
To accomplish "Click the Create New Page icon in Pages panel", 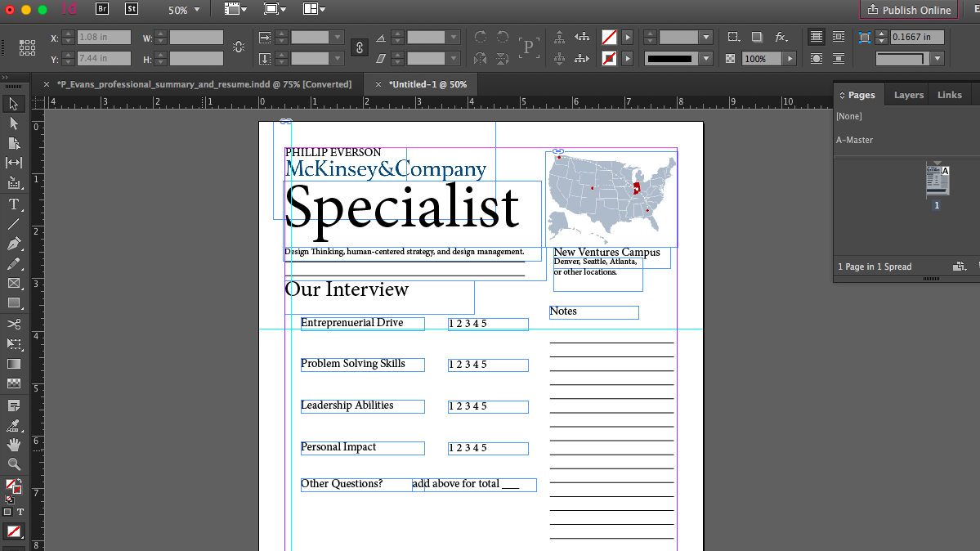I will pos(959,267).
